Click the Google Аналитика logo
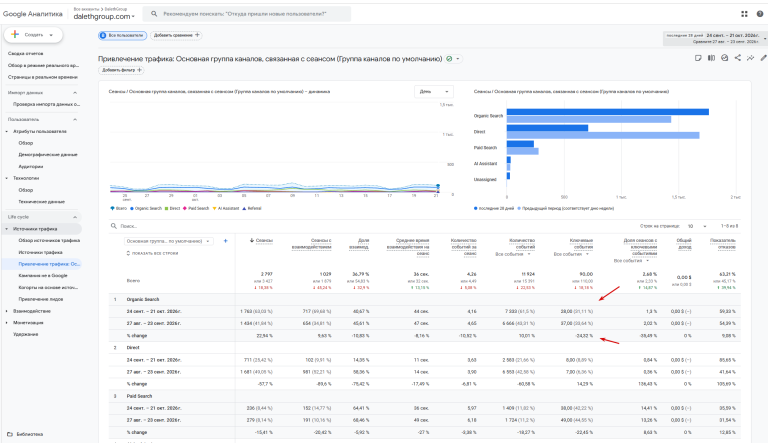Screen dimensions: 768x443 tap(33, 14)
